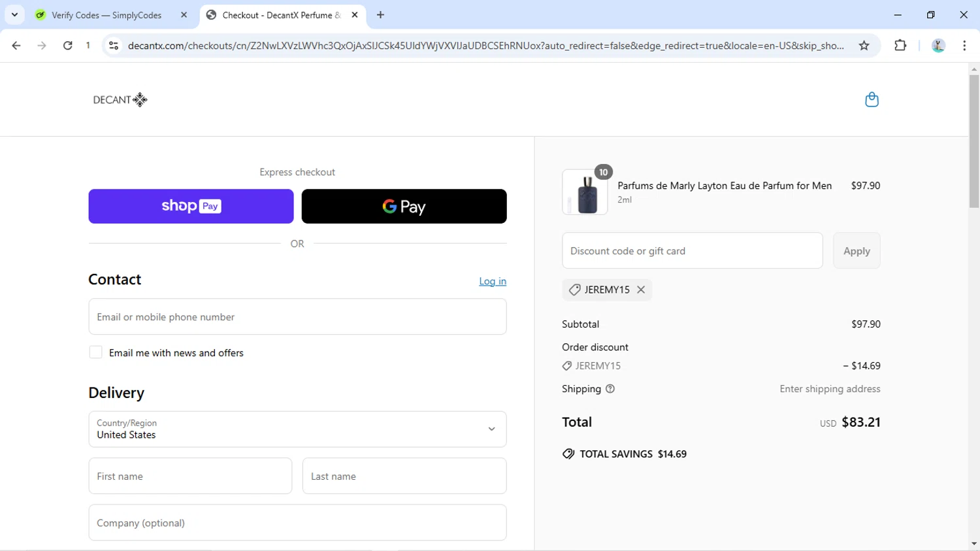Focus the Company (optional) field

[297, 522]
